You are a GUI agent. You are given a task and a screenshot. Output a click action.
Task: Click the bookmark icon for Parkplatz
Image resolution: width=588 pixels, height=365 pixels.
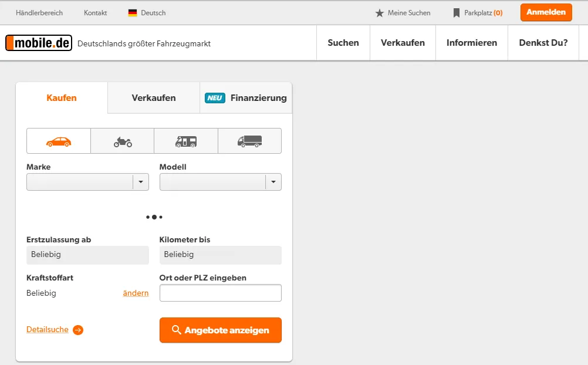click(x=457, y=13)
